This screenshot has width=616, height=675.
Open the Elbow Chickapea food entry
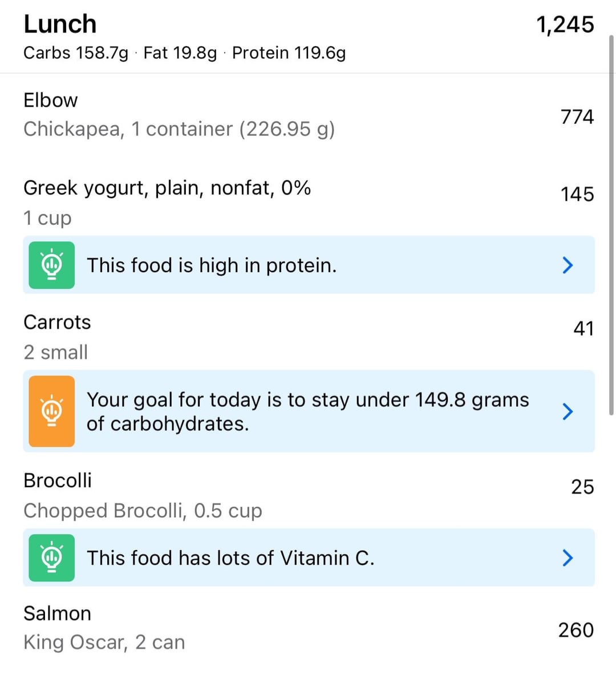(x=308, y=115)
